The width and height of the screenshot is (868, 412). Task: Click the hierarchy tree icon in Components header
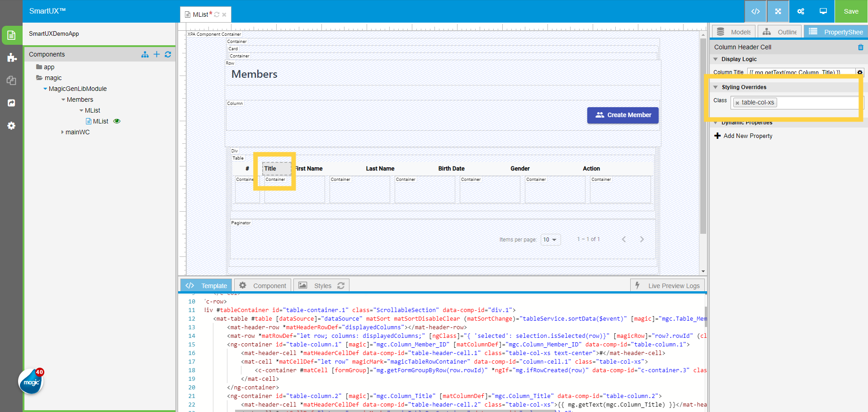[x=145, y=54]
